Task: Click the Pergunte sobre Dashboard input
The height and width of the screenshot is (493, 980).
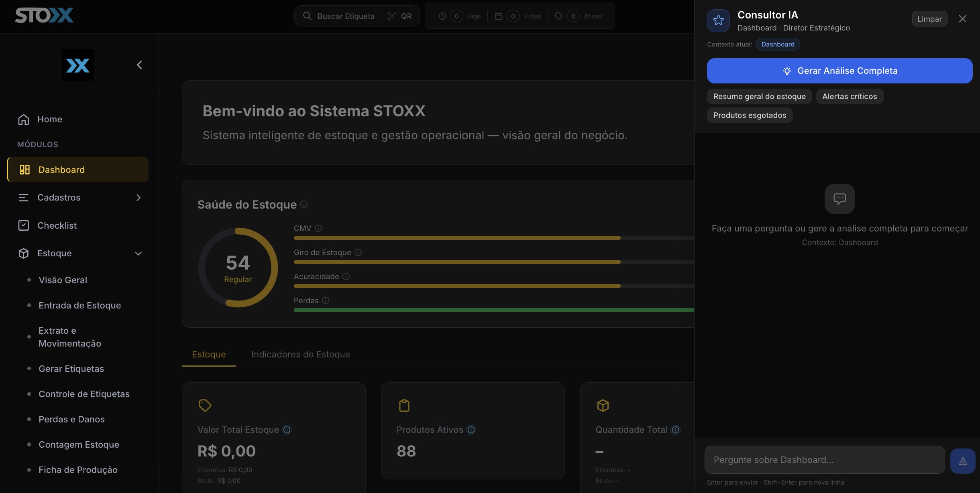Action: tap(825, 460)
